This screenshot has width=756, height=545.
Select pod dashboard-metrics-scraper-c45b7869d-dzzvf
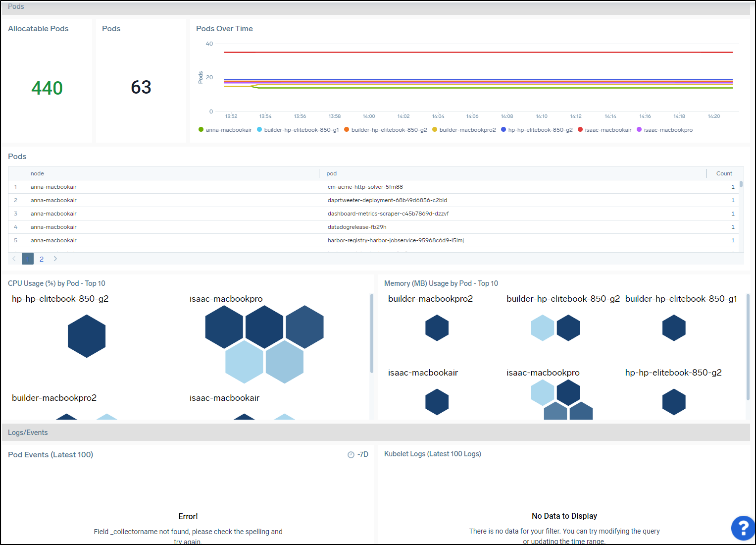(x=388, y=214)
